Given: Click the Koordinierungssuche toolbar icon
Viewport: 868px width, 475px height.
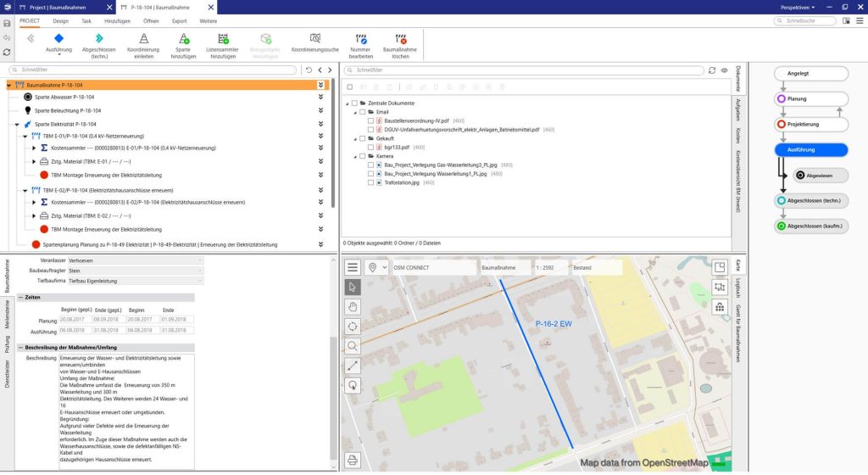Looking at the screenshot, I should tap(315, 39).
